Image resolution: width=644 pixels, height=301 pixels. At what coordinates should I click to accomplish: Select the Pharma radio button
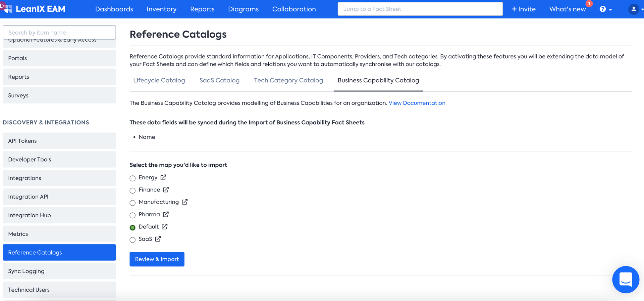point(132,215)
